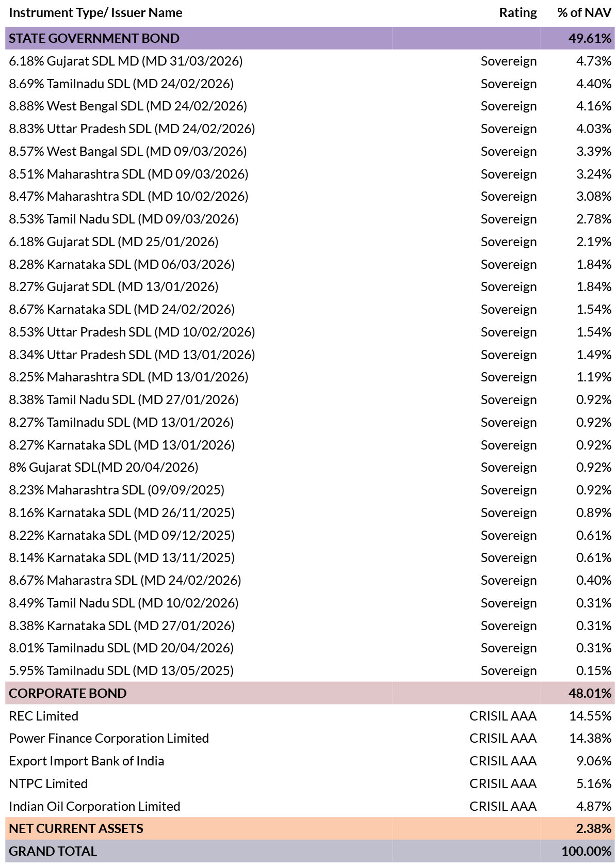Image resolution: width=616 pixels, height=864 pixels.
Task: Click the 49.61% state bond total
Action: point(590,38)
